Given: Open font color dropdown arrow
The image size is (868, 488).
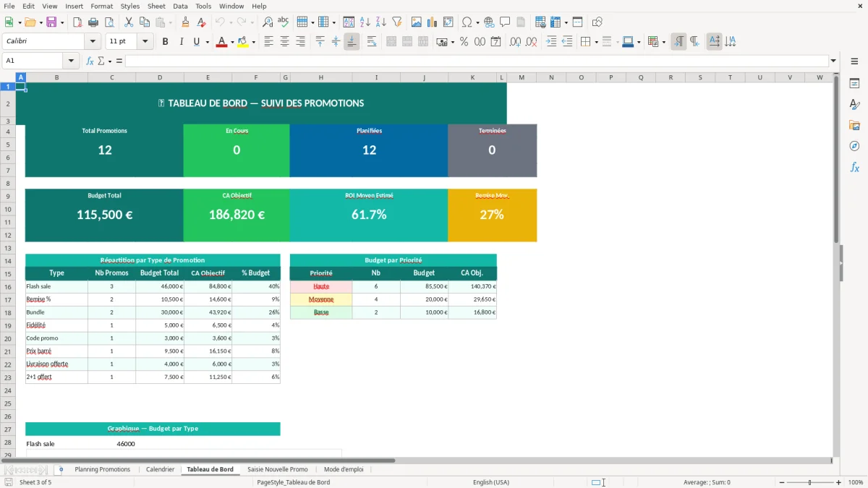Looking at the screenshot, I should [x=231, y=42].
